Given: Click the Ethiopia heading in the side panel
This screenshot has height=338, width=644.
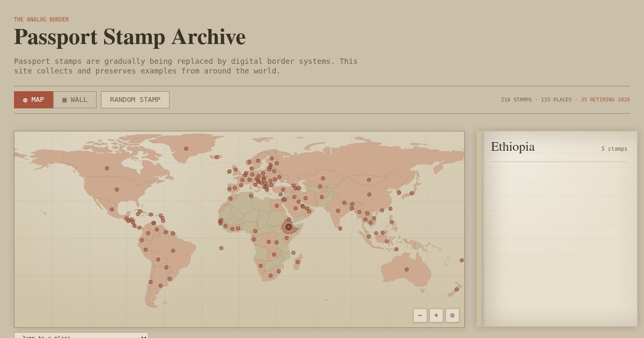Looking at the screenshot, I should tap(513, 146).
